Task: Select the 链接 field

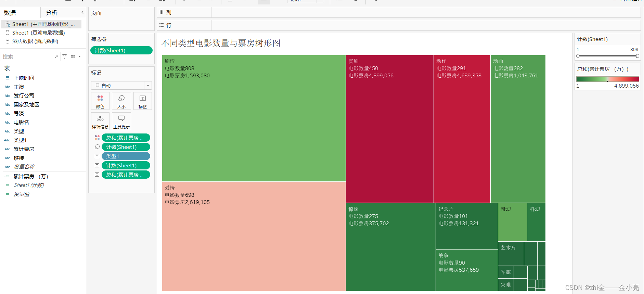Action: pyautogui.click(x=19, y=158)
